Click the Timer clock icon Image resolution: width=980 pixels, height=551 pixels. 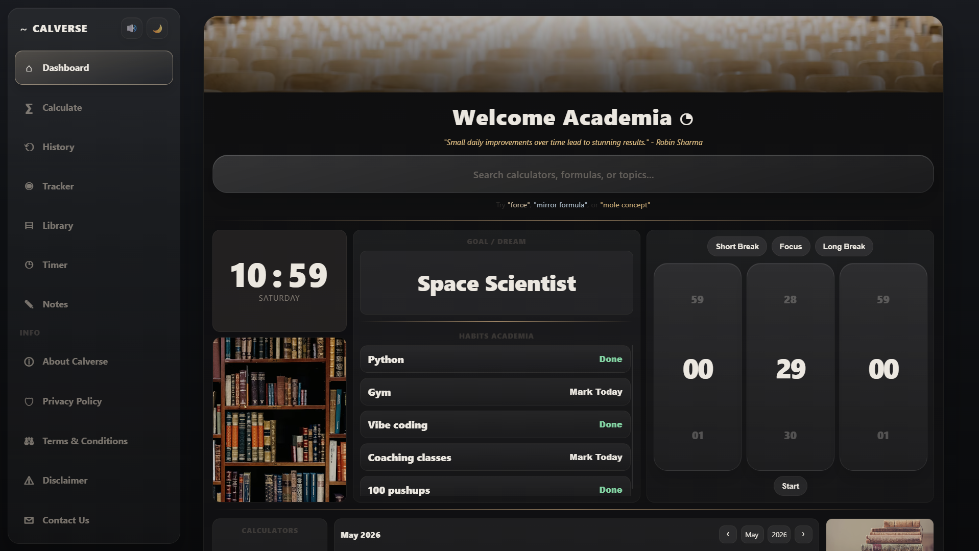(29, 265)
